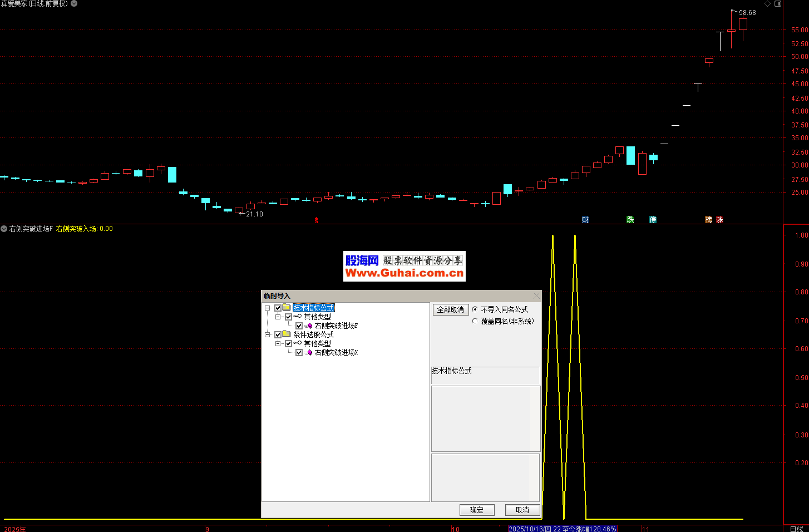809x532 pixels.
Task: Click the diamond icon at top right
Action: tap(767, 4)
